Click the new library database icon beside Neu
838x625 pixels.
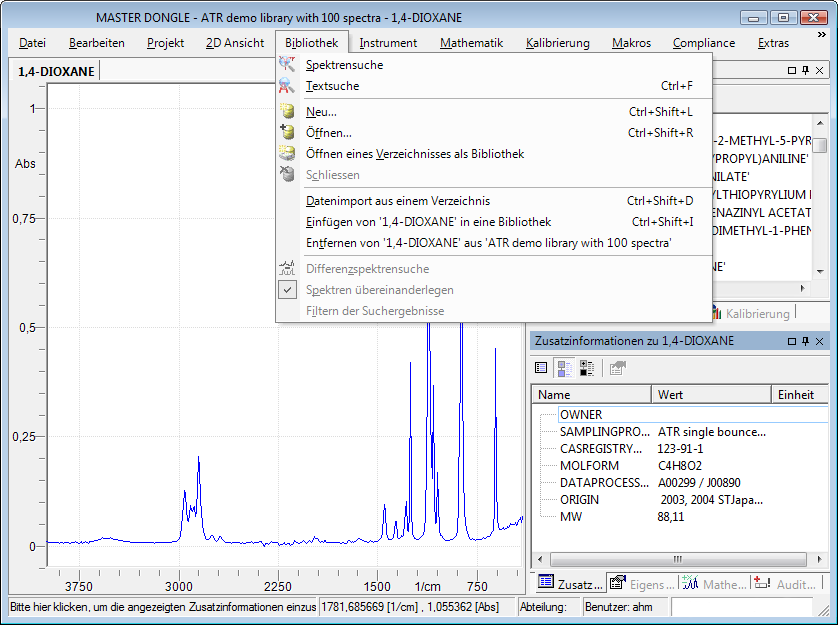[x=287, y=112]
